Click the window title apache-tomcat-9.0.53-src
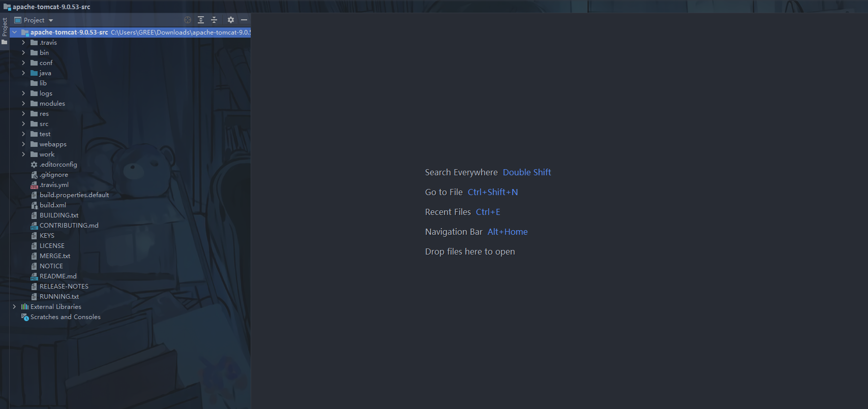The width and height of the screenshot is (868, 409). pos(51,7)
